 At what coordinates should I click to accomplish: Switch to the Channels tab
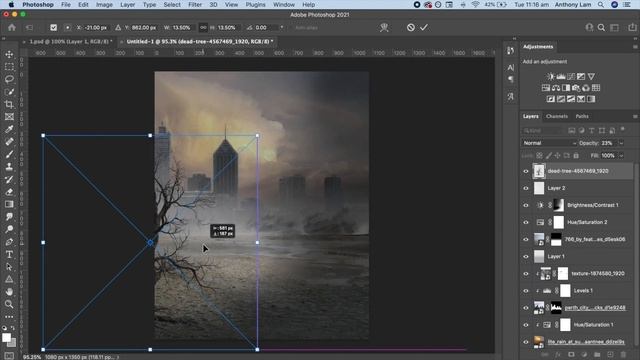[557, 116]
